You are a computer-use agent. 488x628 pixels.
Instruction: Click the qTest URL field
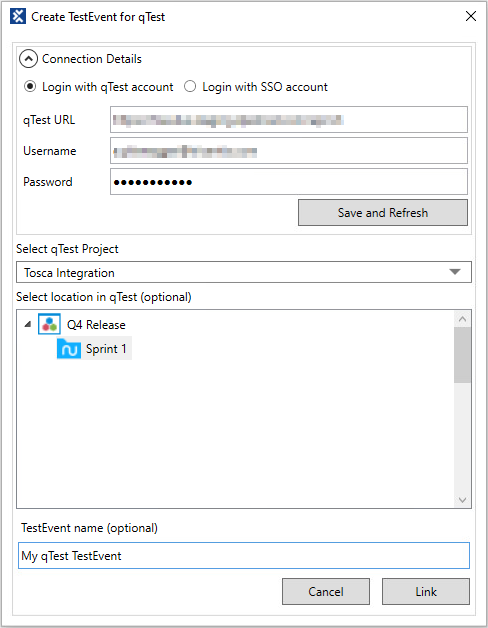point(289,119)
